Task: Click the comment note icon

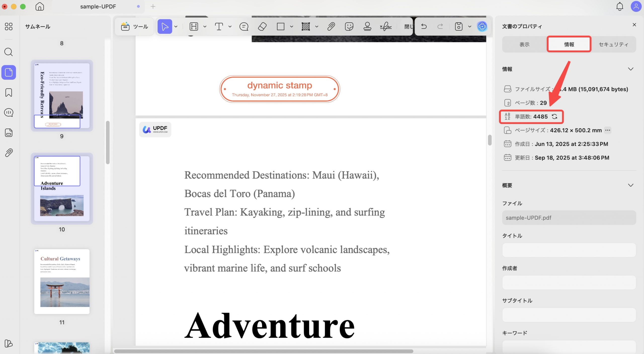Action: tap(244, 26)
